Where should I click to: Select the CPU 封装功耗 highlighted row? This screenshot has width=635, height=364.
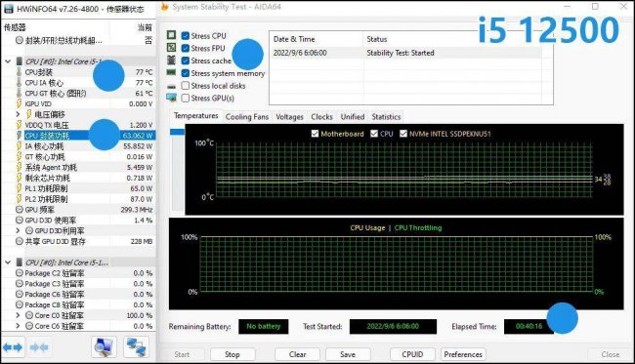coord(78,136)
